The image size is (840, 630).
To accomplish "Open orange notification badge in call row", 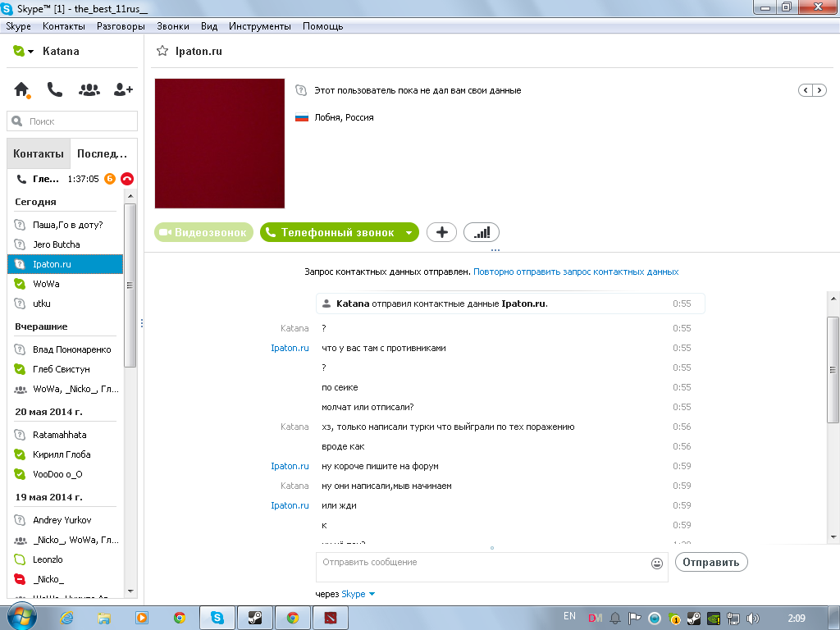I will point(110,179).
